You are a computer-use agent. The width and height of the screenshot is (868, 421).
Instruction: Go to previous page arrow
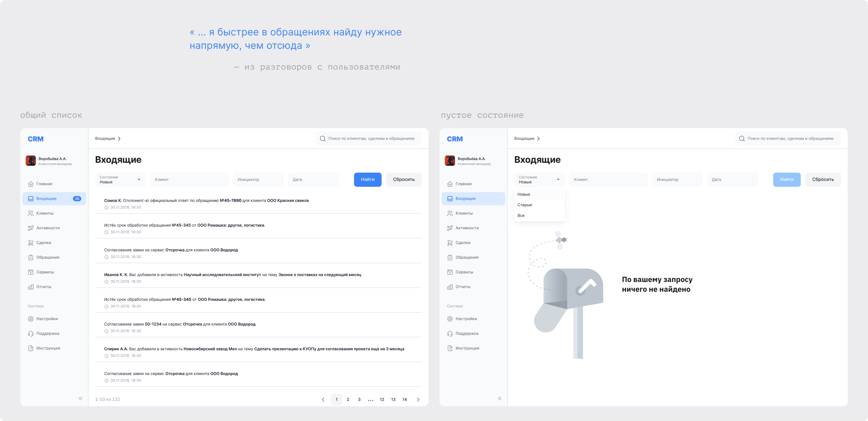(323, 399)
